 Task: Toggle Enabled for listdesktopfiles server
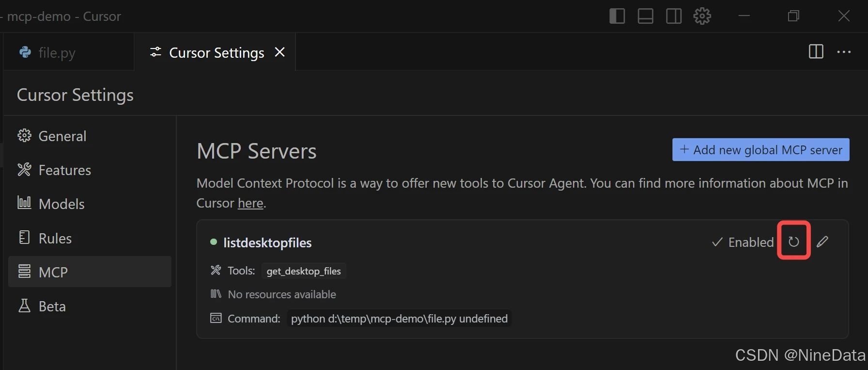(743, 242)
